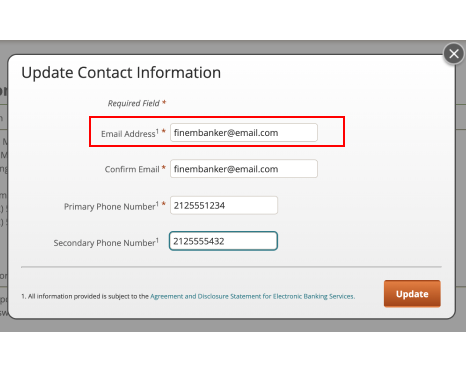Click the asterisk beside Primary Phone Number
Viewport: 466px width, 373px height.
(164, 204)
